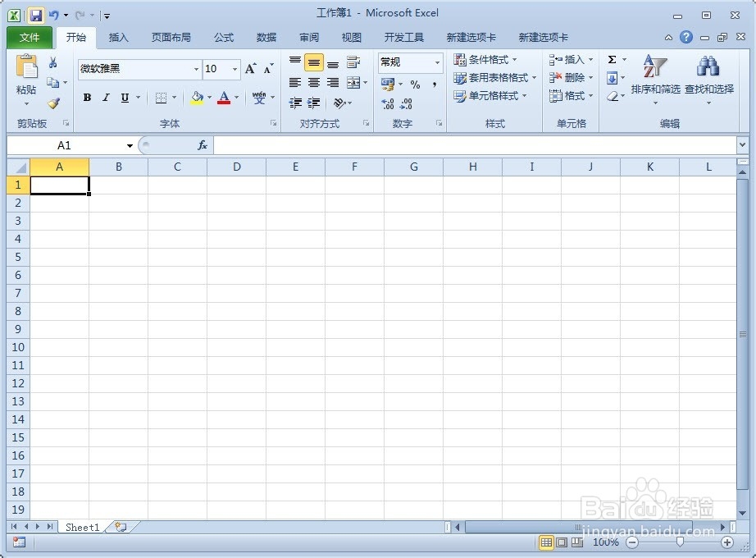The image size is (756, 558).
Task: Select the Sheet1 worksheet tab
Action: coord(82,527)
